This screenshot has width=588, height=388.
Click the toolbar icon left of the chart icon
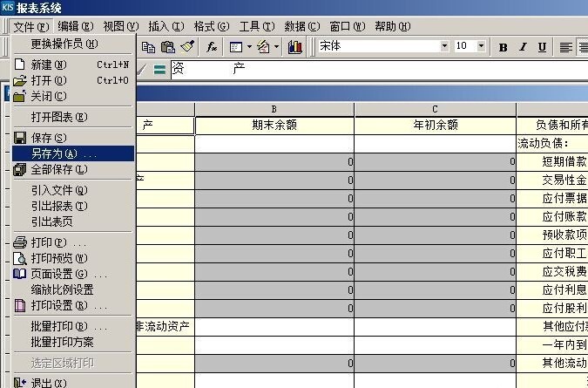(264, 47)
